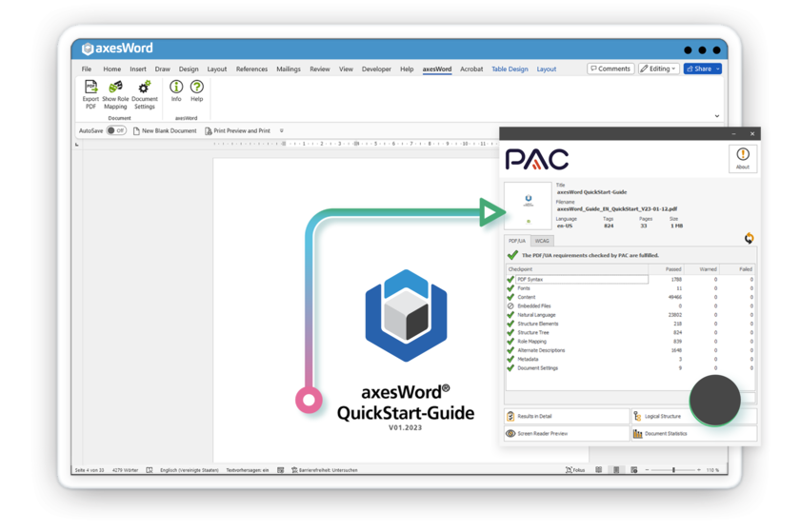Open the Developer ribbon tab
Screen dimensions: 800x532
tap(376, 69)
